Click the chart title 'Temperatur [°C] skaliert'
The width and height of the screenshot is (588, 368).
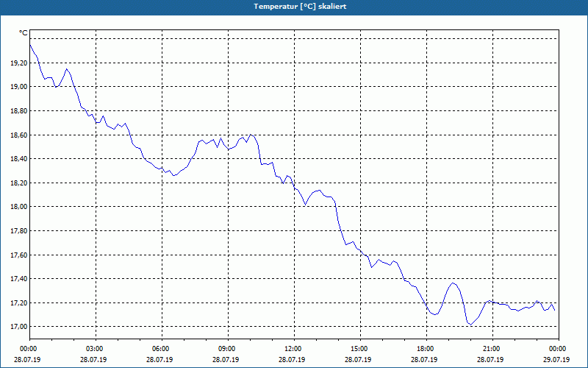click(300, 7)
